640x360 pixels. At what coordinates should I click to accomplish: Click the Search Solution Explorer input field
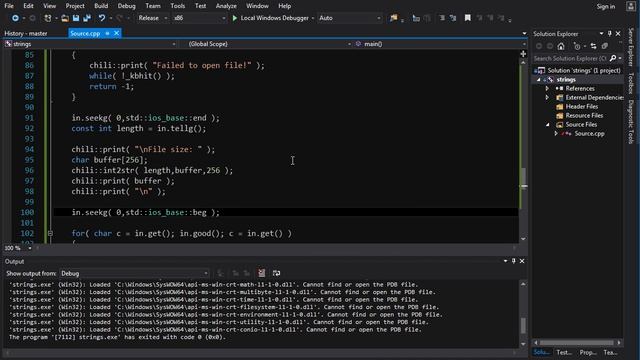pyautogui.click(x=570, y=58)
